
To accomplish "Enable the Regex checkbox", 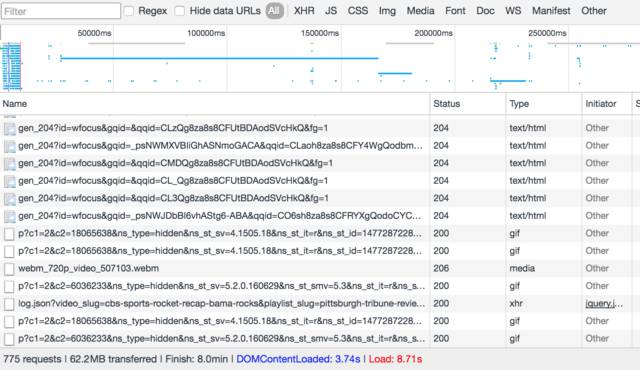I will click(x=129, y=11).
